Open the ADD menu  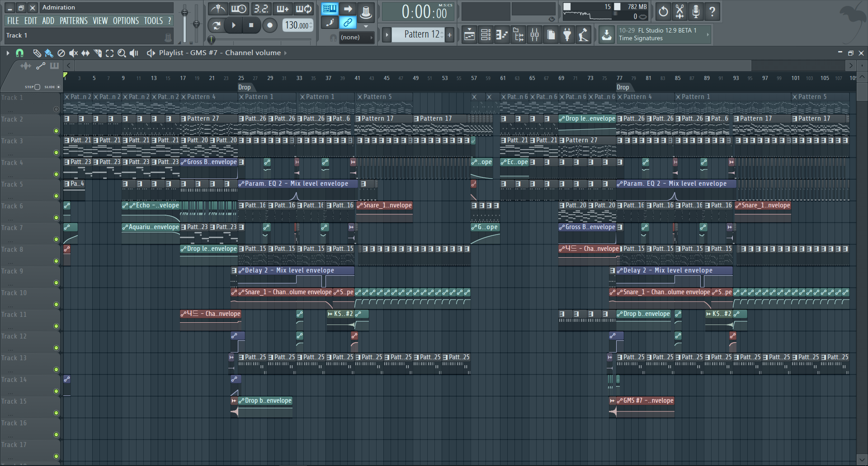point(48,21)
